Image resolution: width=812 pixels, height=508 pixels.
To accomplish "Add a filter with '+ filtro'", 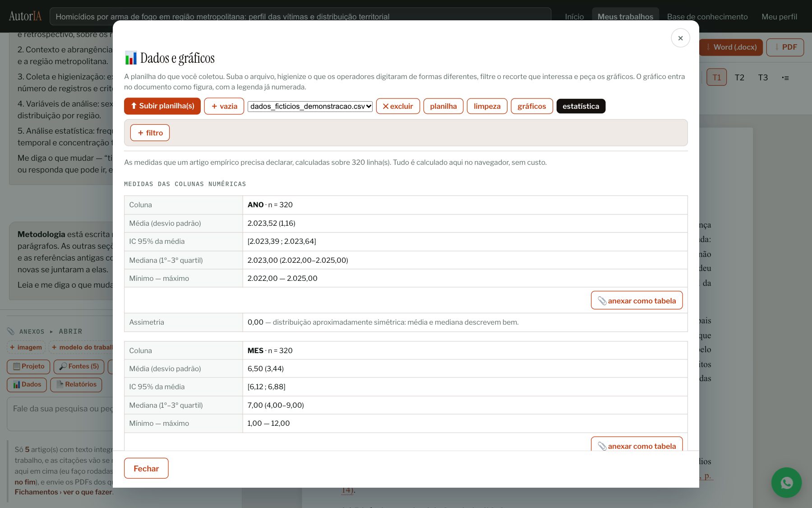I will click(150, 133).
